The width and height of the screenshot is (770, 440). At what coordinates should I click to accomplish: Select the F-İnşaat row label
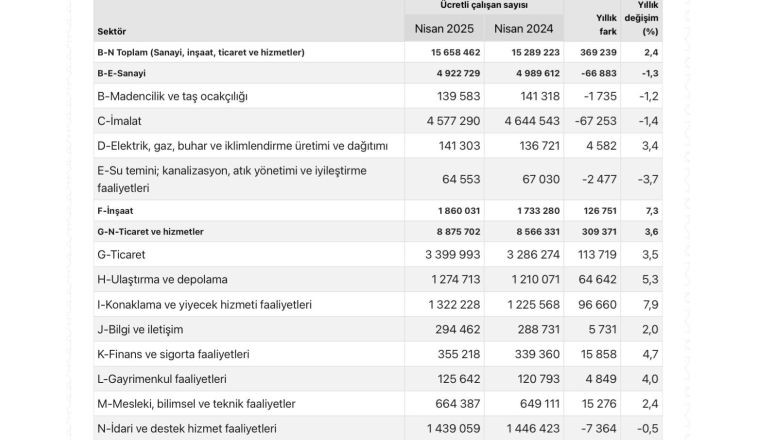click(115, 211)
